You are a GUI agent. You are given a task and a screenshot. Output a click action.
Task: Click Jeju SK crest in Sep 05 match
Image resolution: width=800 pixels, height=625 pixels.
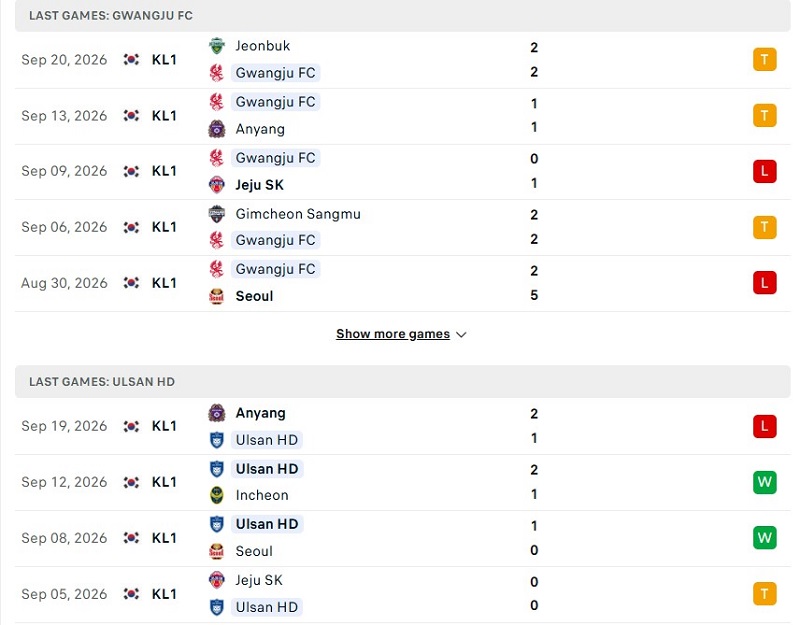(x=217, y=580)
